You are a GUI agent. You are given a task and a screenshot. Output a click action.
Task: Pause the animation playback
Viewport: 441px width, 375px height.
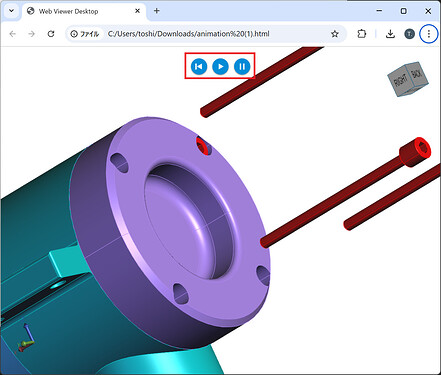tap(242, 66)
